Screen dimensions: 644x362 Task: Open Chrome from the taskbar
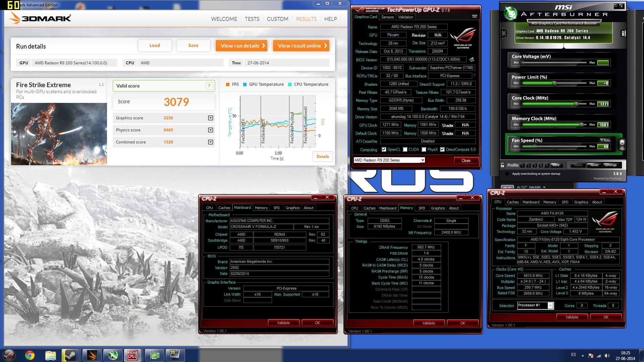(30, 355)
